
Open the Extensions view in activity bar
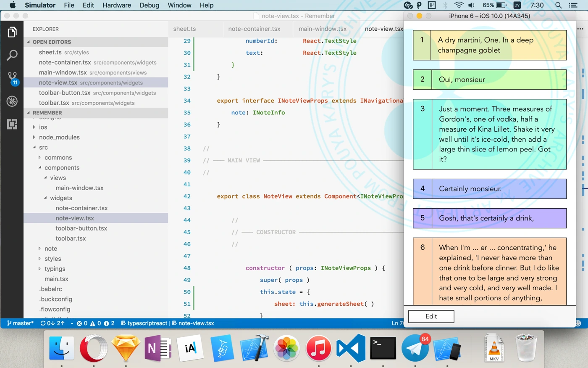(x=12, y=124)
